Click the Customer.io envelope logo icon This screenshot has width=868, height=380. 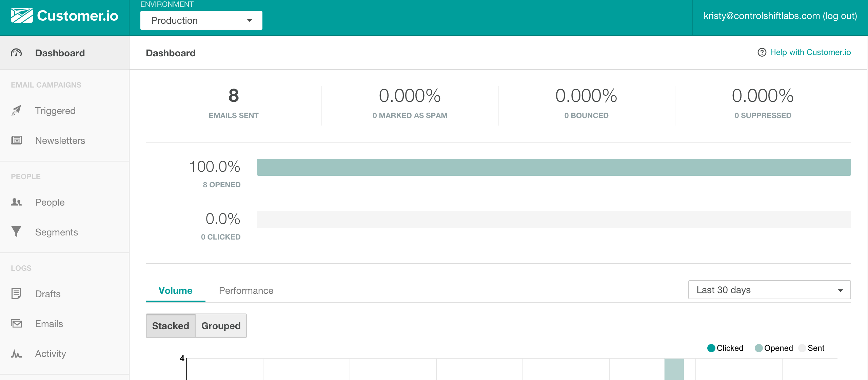[22, 16]
